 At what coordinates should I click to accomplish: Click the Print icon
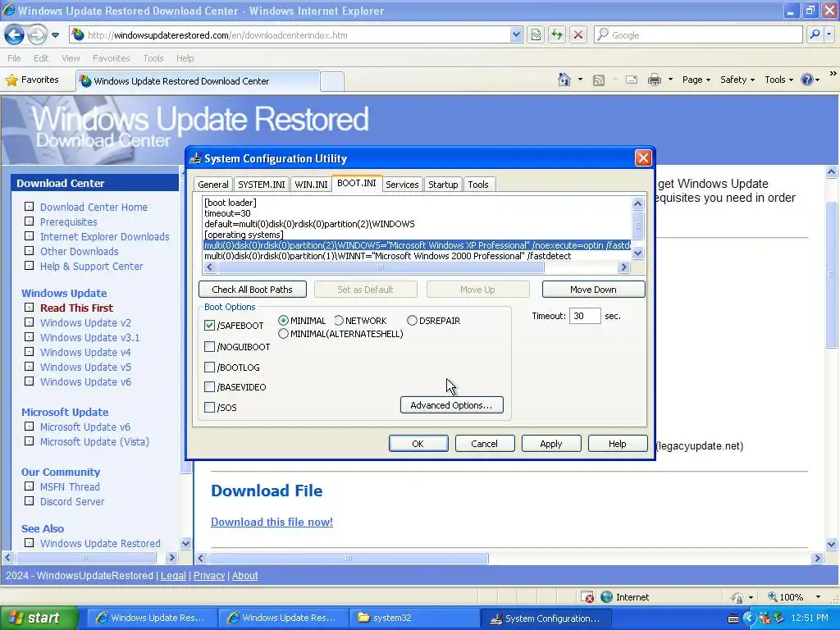654,80
